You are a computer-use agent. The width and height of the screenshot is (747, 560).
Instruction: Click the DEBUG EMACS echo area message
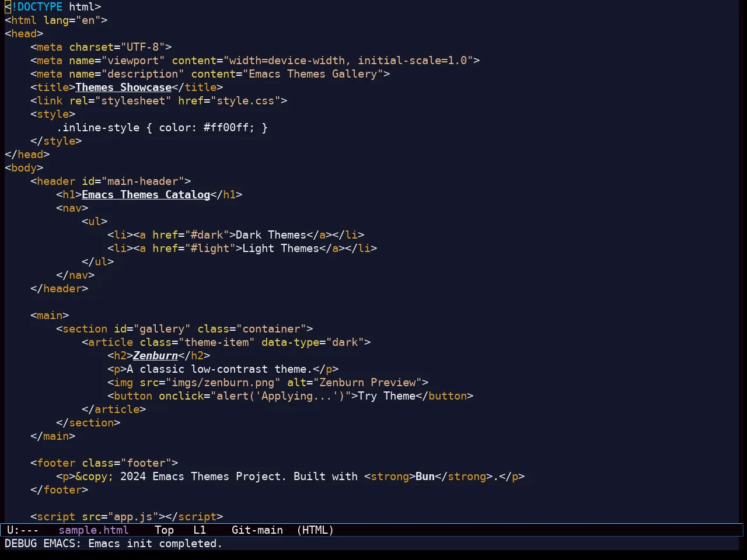[114, 544]
